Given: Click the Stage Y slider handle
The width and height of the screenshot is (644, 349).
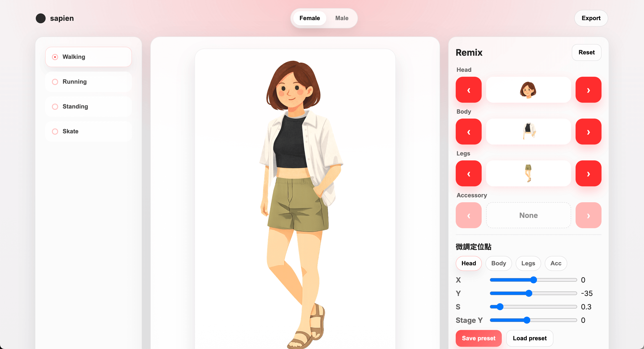Looking at the screenshot, I should click(527, 320).
